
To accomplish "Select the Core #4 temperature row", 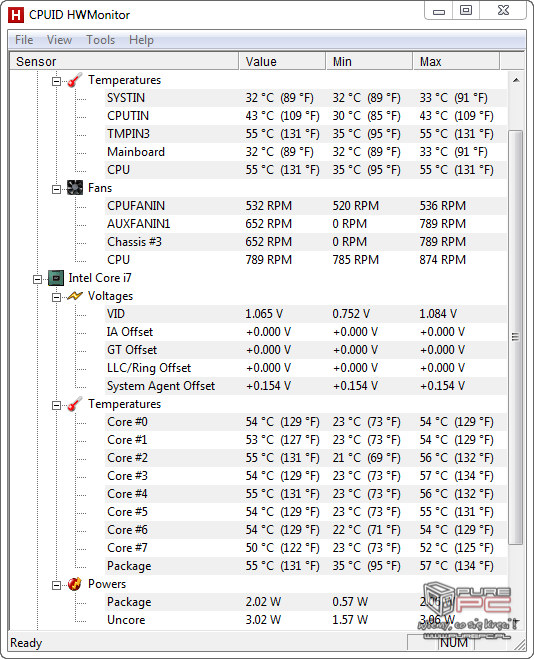I will [x=305, y=494].
